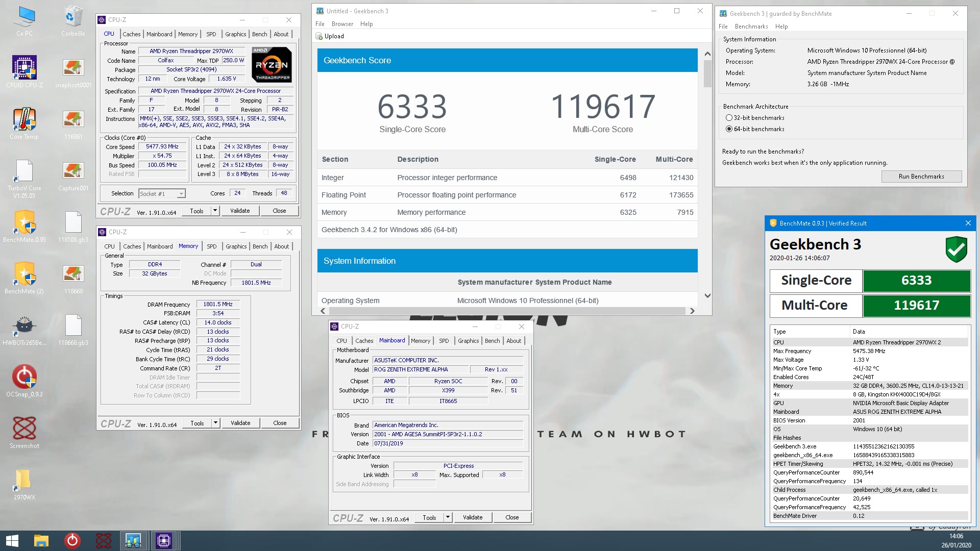Viewport: 980px width, 551px height.
Task: Click Validate in Mainboard CPU-Z window
Action: point(473,517)
